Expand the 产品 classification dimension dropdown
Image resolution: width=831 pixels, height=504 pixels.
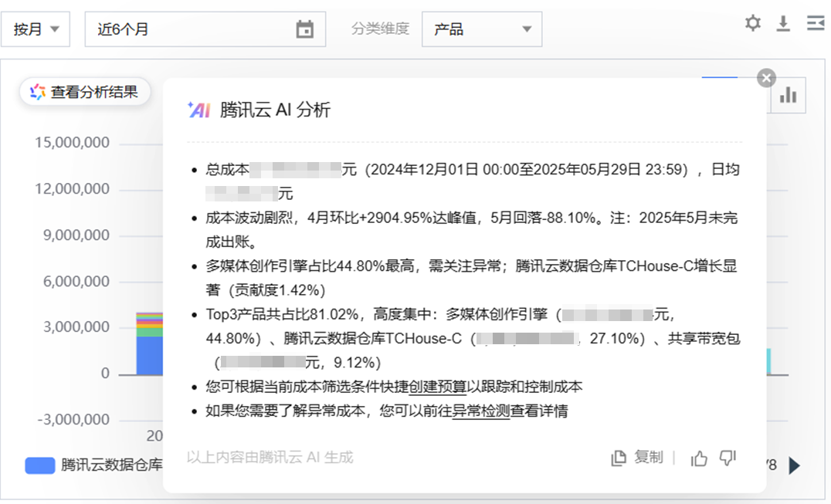pos(482,29)
